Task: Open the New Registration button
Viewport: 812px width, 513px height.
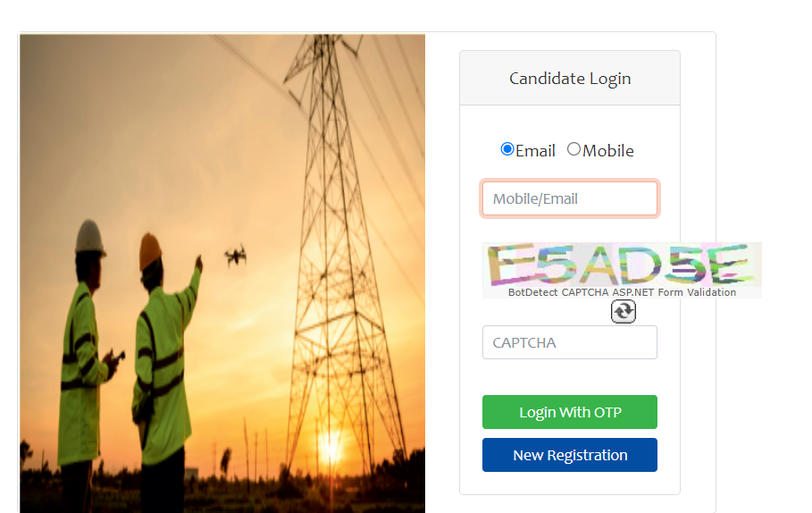Action: click(570, 455)
